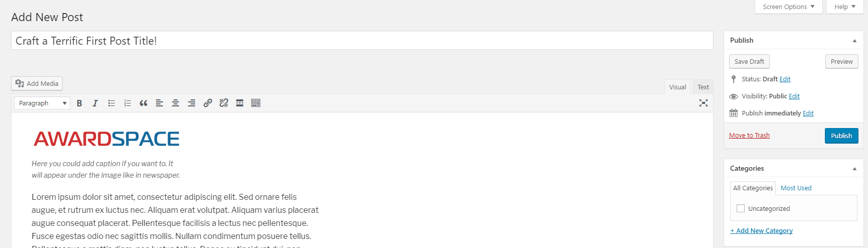The width and height of the screenshot is (868, 248).
Task: Insert the Read More tag
Action: pyautogui.click(x=240, y=103)
